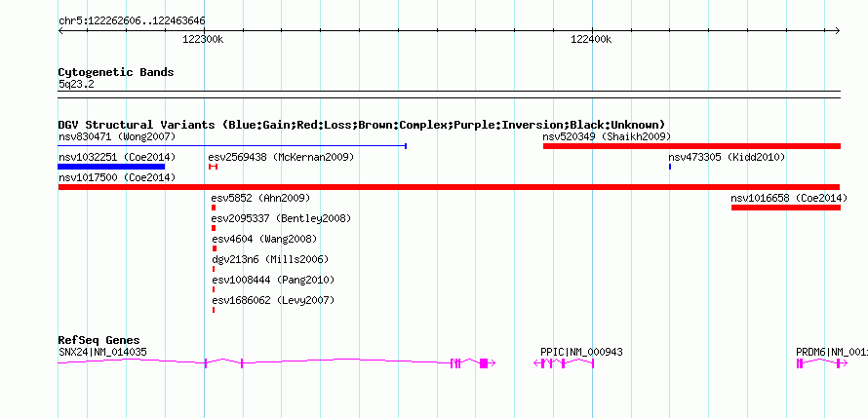This screenshot has width=868, height=418.
Task: Click the nsv1017500 (Coe2014) label
Action: 117,177
